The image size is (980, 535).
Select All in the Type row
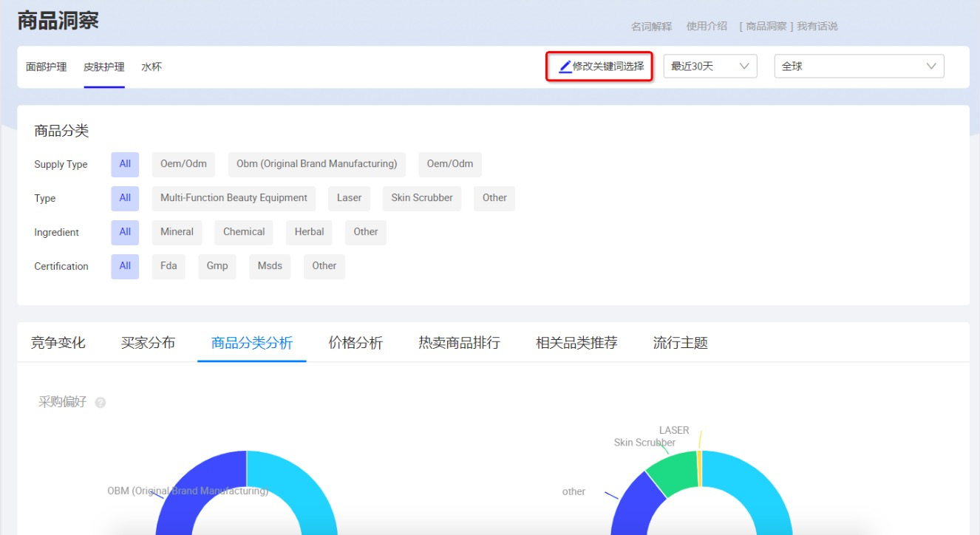click(125, 198)
